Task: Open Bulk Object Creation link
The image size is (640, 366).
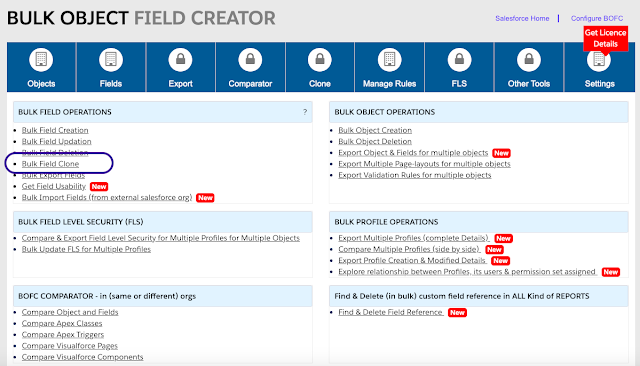Action: coord(375,130)
